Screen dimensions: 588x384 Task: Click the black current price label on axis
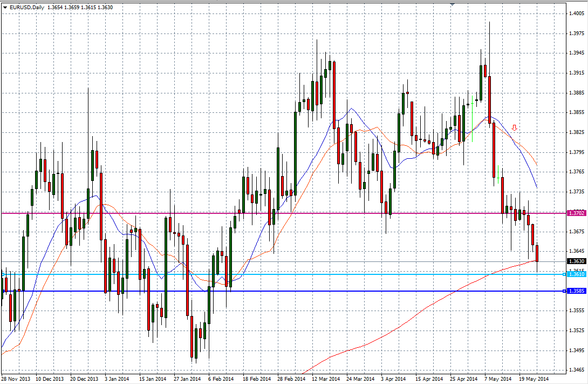tap(577, 261)
